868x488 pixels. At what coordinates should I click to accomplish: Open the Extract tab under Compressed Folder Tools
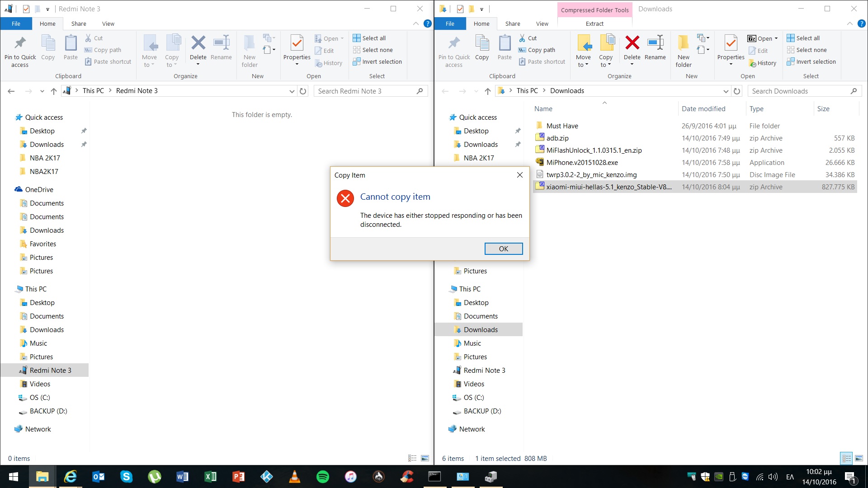pos(594,23)
